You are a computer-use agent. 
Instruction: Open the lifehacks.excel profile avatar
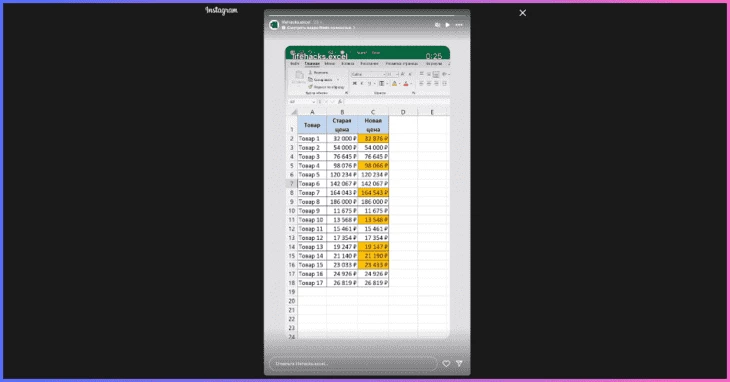click(274, 25)
